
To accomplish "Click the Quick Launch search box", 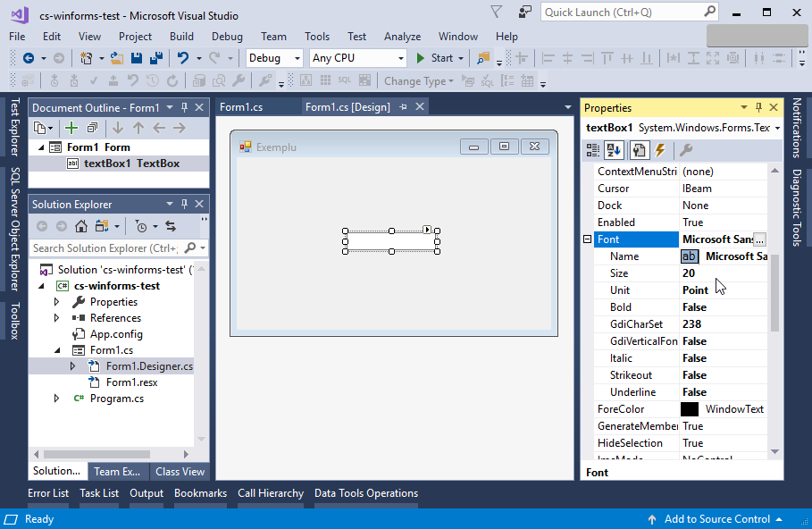I will (629, 12).
